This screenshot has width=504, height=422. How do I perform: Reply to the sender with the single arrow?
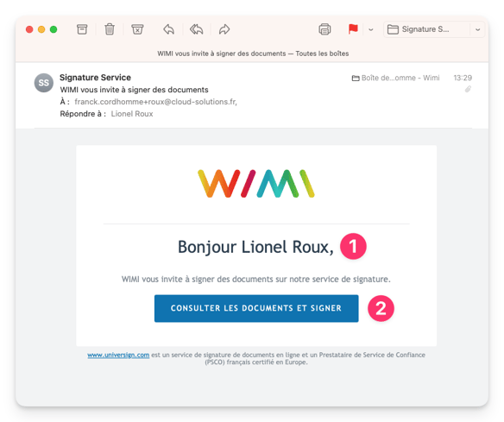pos(169,29)
